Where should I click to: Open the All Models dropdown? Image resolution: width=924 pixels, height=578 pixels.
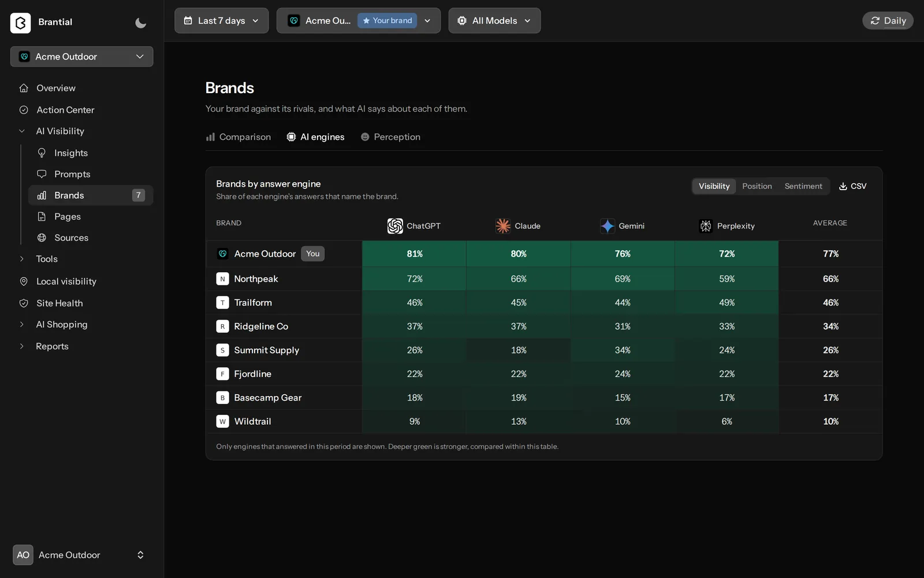click(x=495, y=21)
